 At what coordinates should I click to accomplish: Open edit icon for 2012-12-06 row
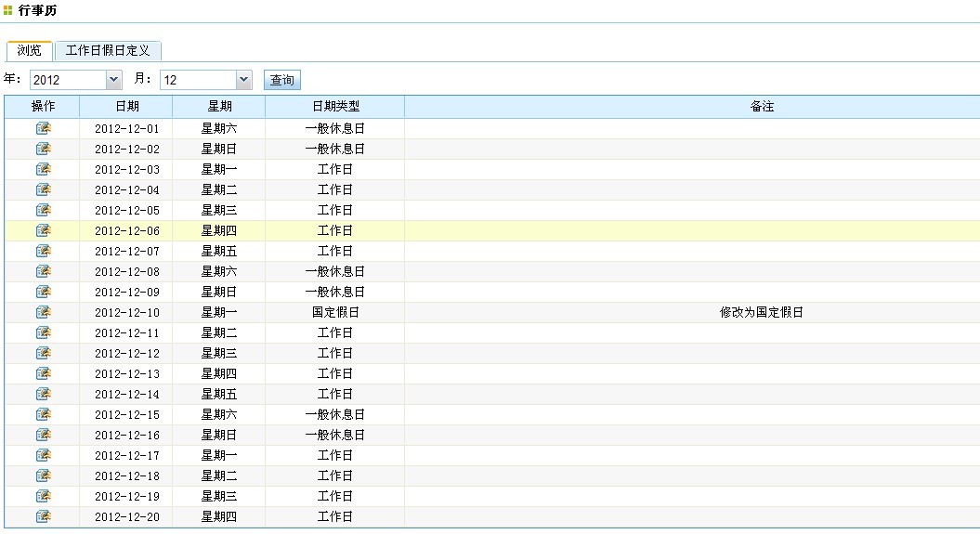[43, 230]
